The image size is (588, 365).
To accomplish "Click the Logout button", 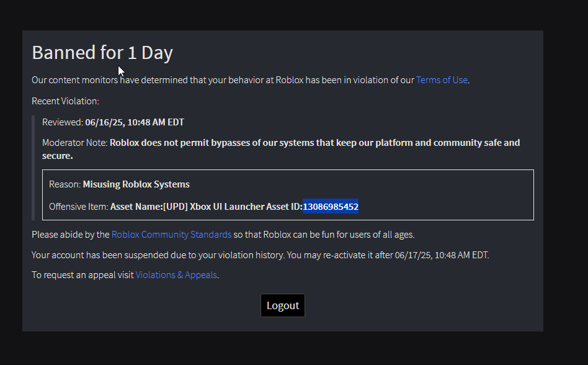I will (283, 305).
